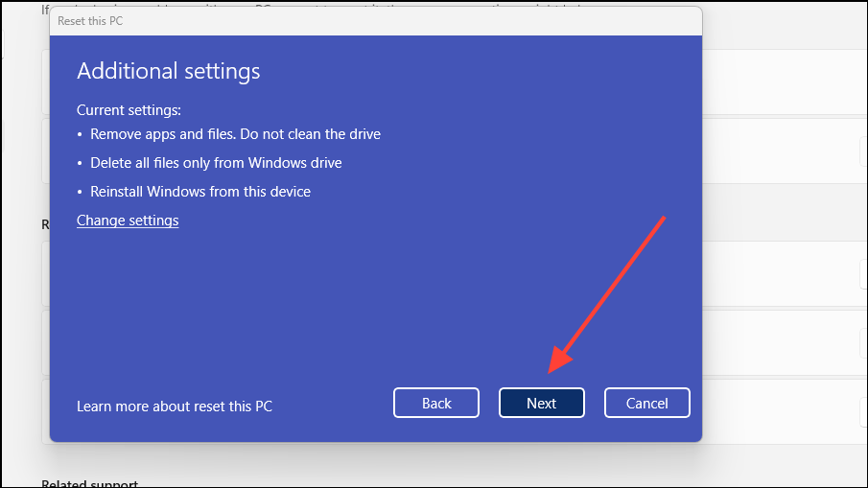868x488 pixels.
Task: Click the Current settings label
Action: pyautogui.click(x=129, y=110)
